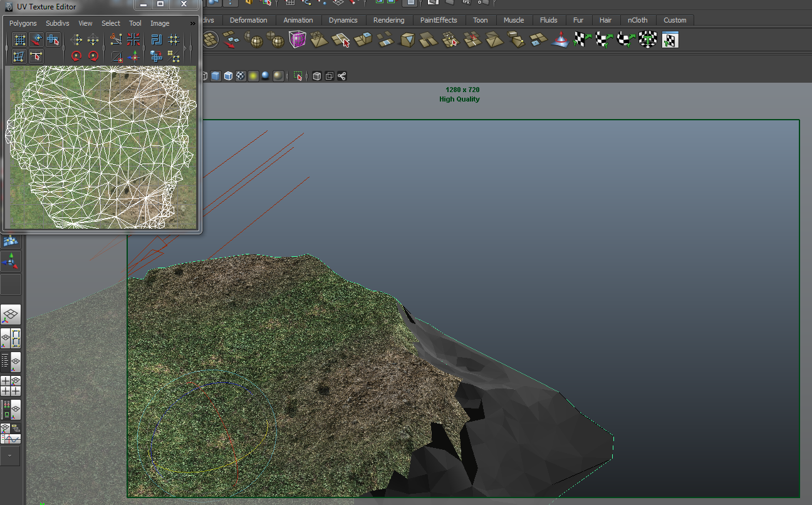Viewport: 812px width, 505px height.
Task: Click the cut UV edges scissors icon
Action: 116,40
